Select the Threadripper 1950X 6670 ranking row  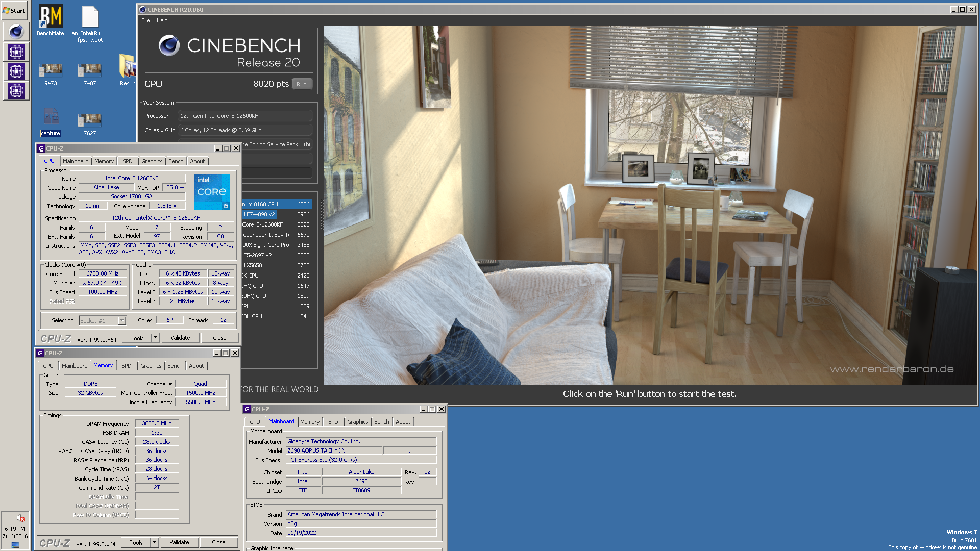(x=276, y=235)
